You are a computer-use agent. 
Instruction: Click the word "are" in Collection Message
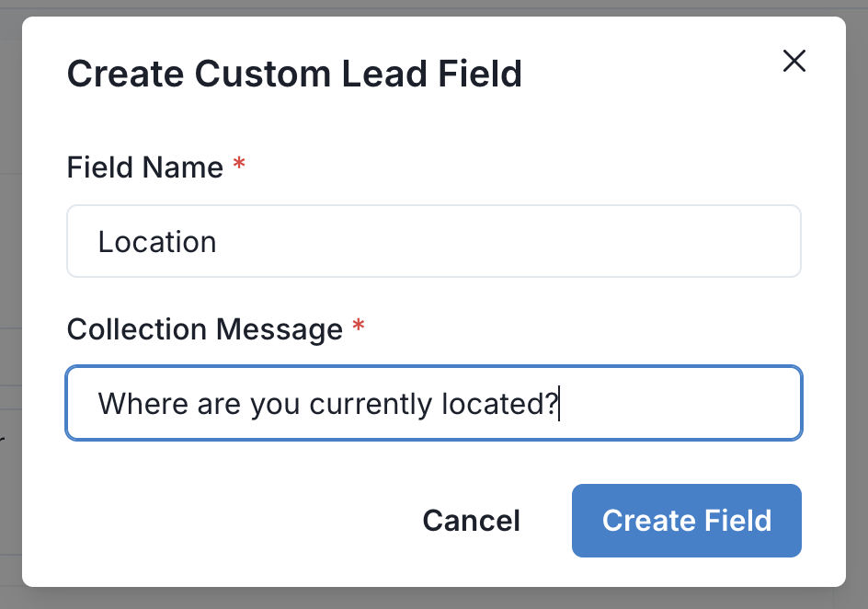(216, 405)
